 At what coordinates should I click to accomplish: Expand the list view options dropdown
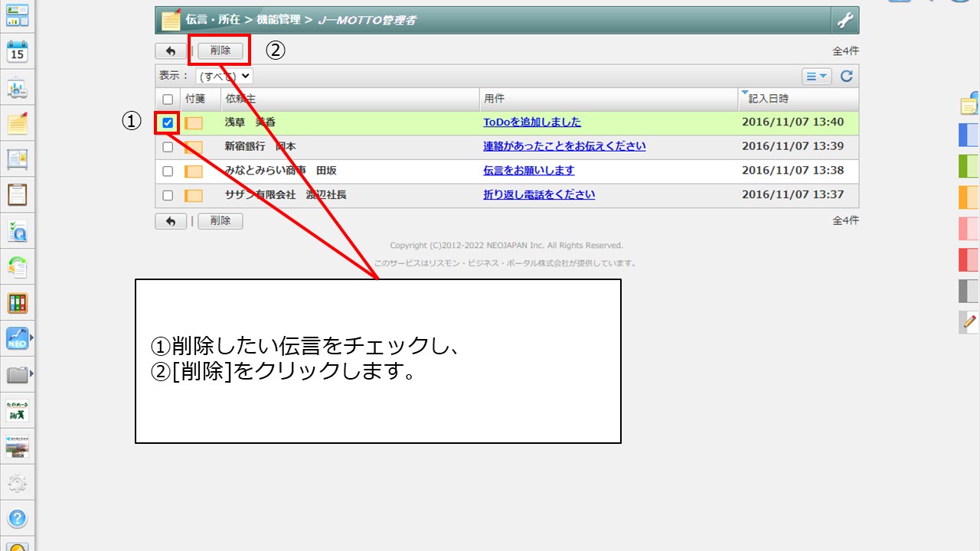click(x=816, y=76)
